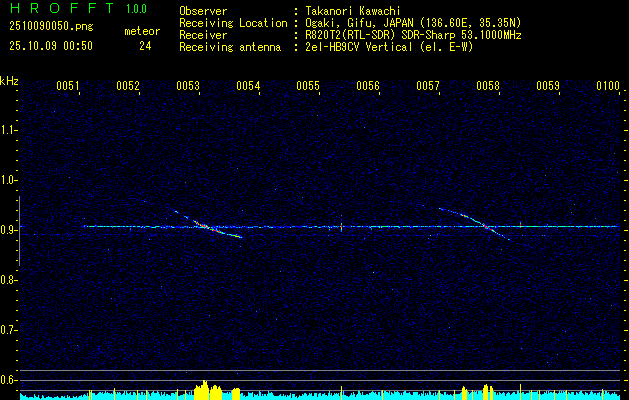Click the gray vertical range bar by 0.9
629x400 pixels.
pyautogui.click(x=19, y=231)
